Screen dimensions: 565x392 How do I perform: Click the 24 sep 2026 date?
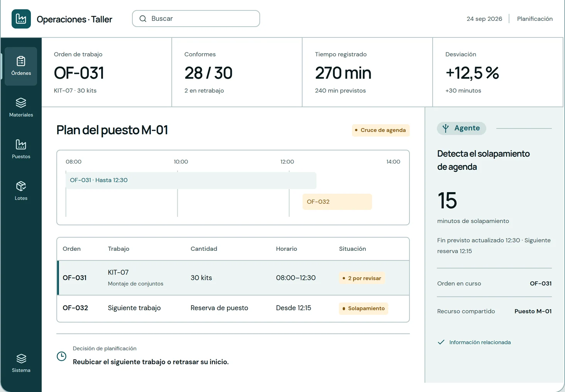[484, 19]
